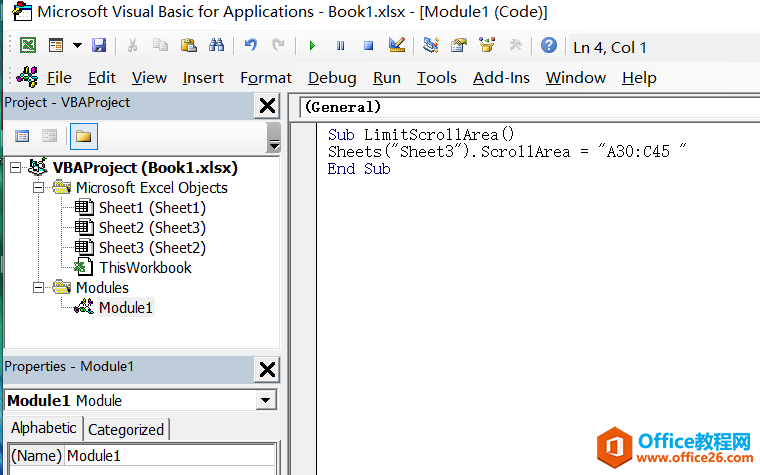Open the Window menu
Viewport: 760px width, 475px height.
point(576,78)
